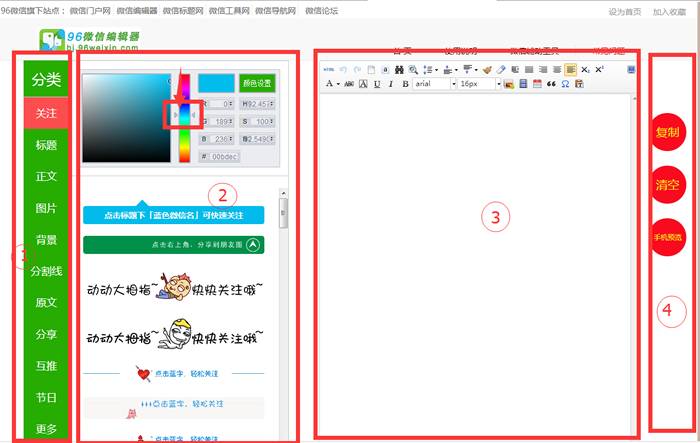
Task: Click the omega special character icon
Action: (565, 84)
